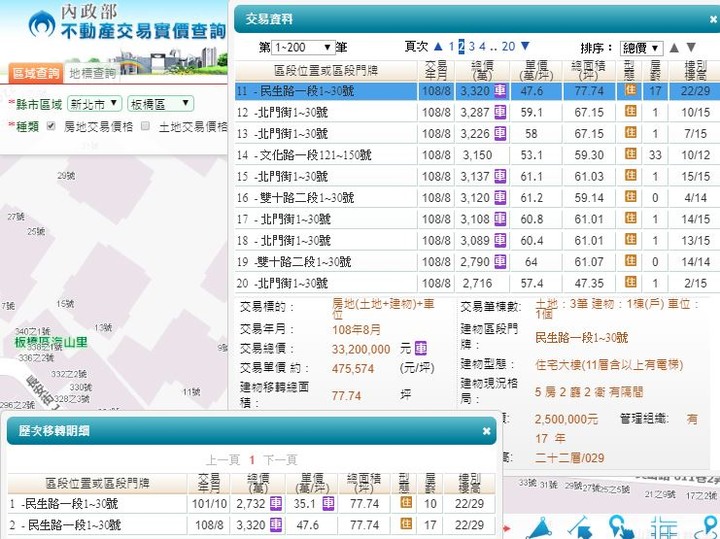Image resolution: width=720 pixels, height=539 pixels.
Task: Click 上一頁 in the history panel
Action: [223, 460]
